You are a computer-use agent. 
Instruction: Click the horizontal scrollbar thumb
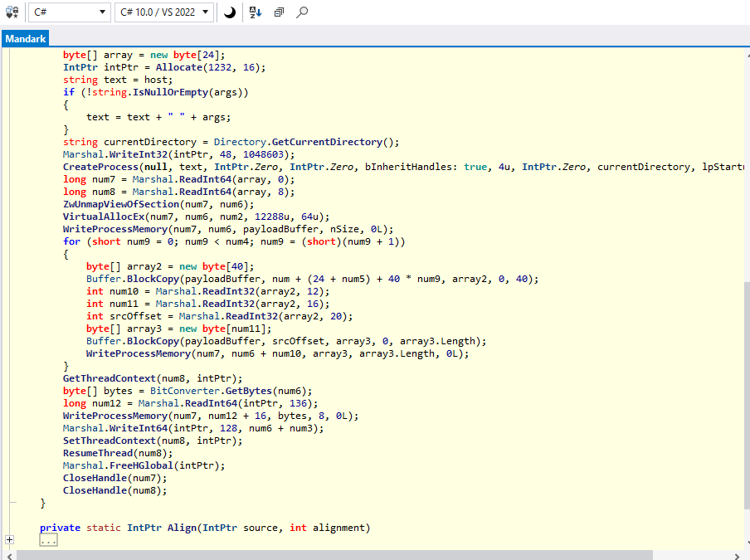pos(335,556)
